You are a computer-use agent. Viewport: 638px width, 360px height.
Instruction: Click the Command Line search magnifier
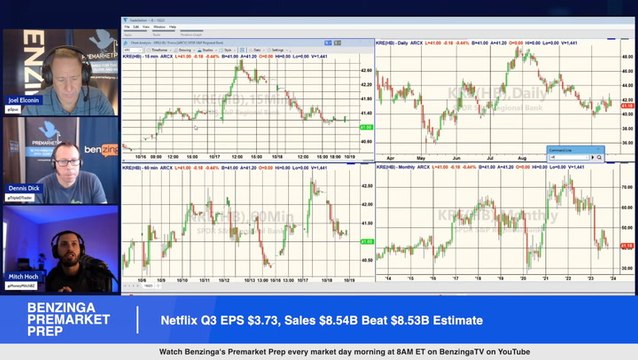[599, 157]
